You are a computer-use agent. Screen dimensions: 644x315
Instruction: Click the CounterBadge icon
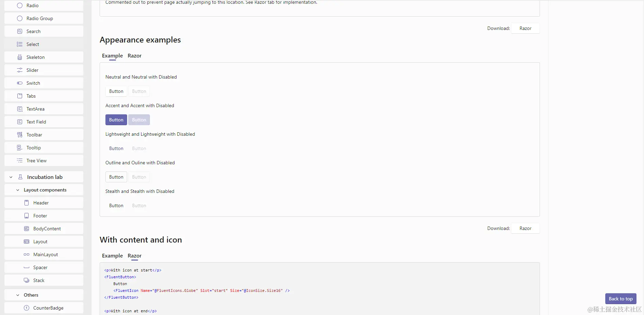[x=27, y=308]
